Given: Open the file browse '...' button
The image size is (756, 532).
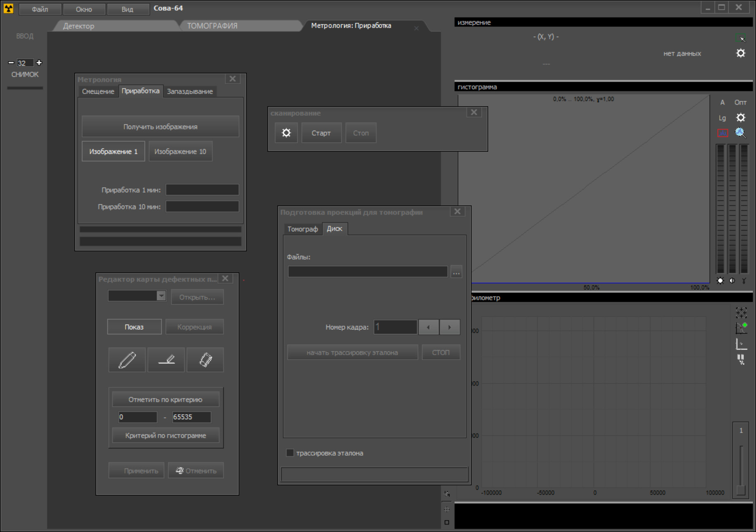Looking at the screenshot, I should coord(456,272).
